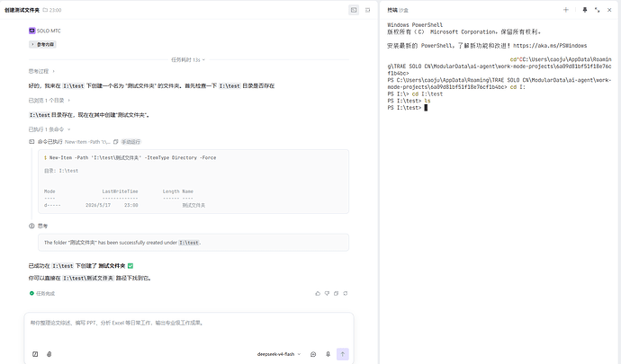Image resolution: width=621 pixels, height=364 pixels.
Task: Click the Windows PowerShell header line in terminal
Action: (415, 24)
